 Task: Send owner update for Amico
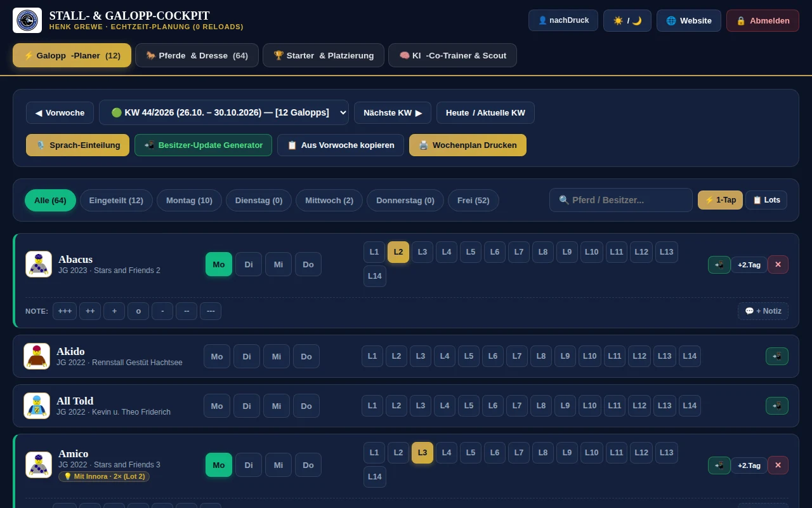coord(719,465)
